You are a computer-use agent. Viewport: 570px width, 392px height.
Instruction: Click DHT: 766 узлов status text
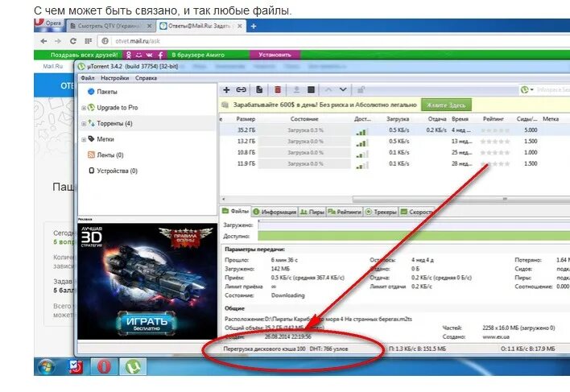[328, 349]
